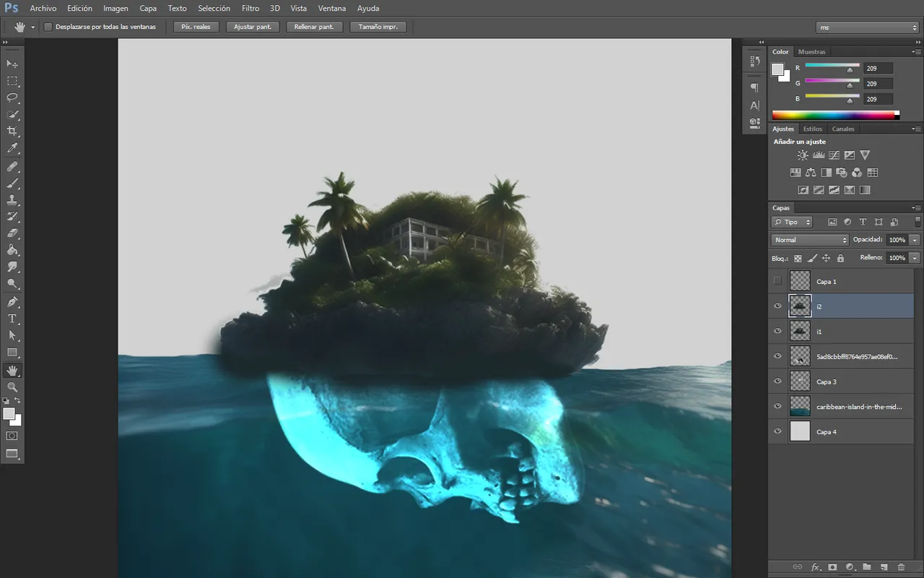Open the History panel icon

pyautogui.click(x=754, y=61)
